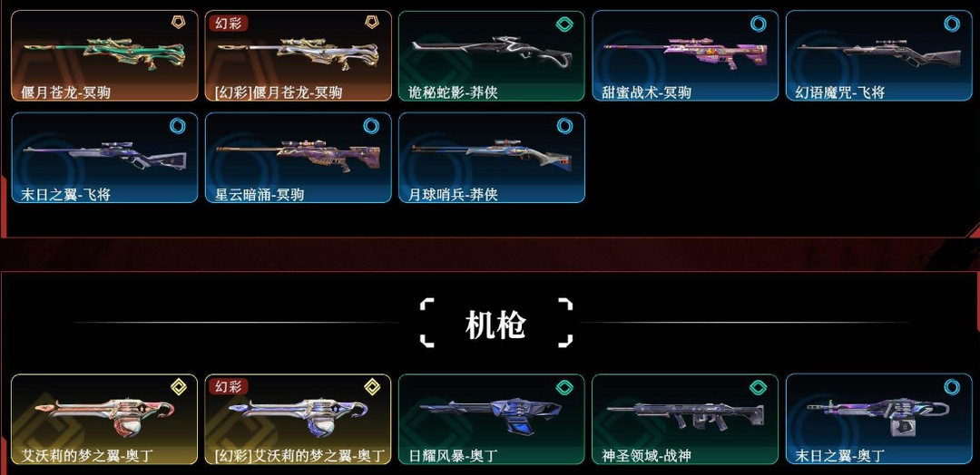Click the green rarity icon on 诡秘蛇影-莽侠
The height and width of the screenshot is (475, 980).
(x=564, y=24)
